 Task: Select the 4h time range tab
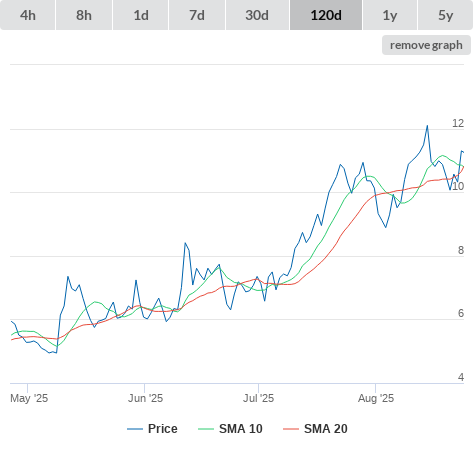click(28, 15)
